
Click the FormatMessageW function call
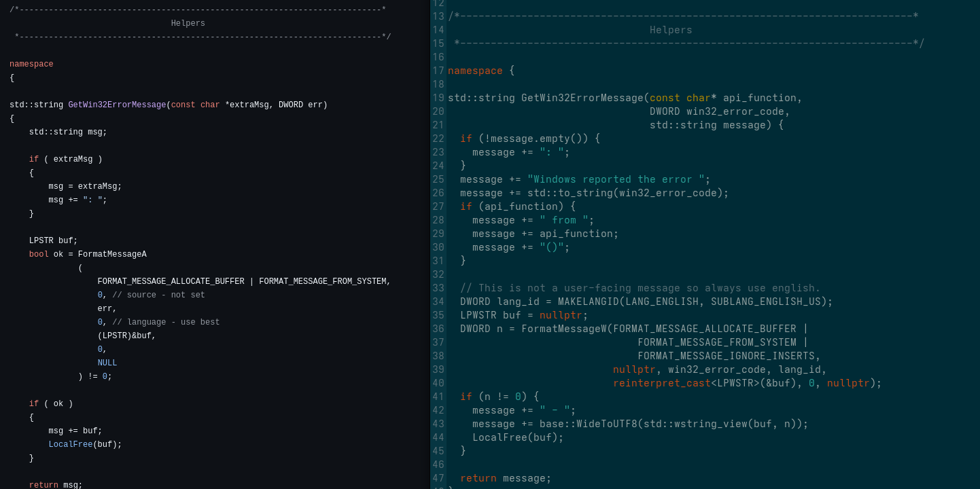pos(563,329)
